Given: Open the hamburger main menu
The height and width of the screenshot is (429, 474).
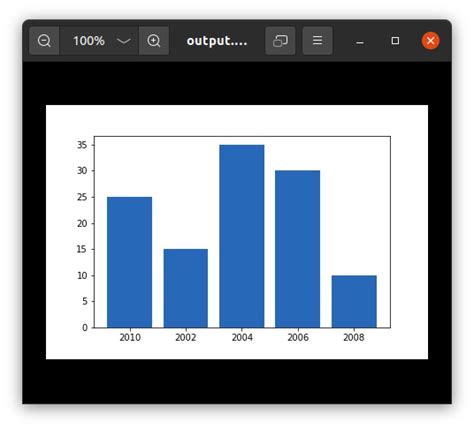Looking at the screenshot, I should (x=317, y=41).
